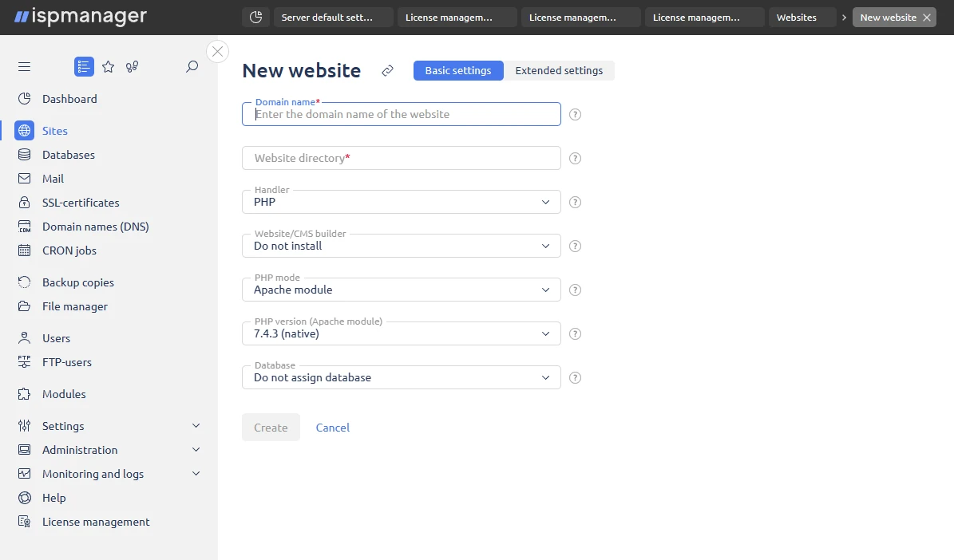Open the File manager section
The height and width of the screenshot is (560, 954).
pyautogui.click(x=74, y=306)
